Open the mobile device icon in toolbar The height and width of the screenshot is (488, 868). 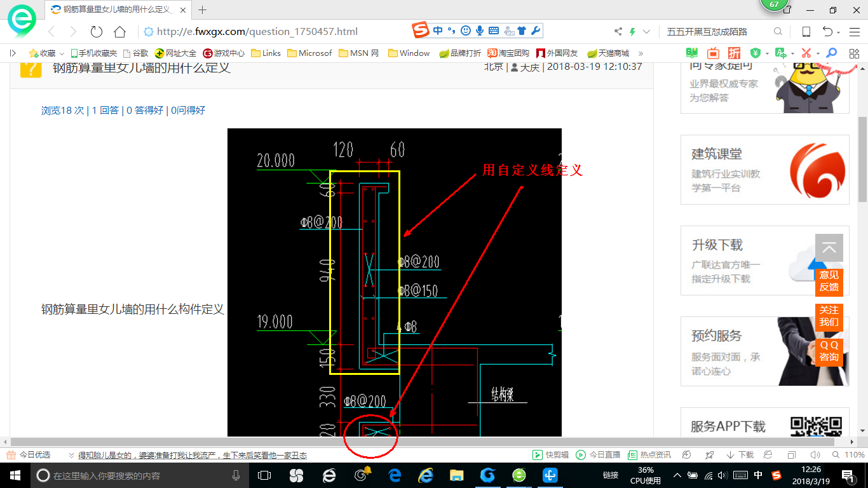pos(806,32)
